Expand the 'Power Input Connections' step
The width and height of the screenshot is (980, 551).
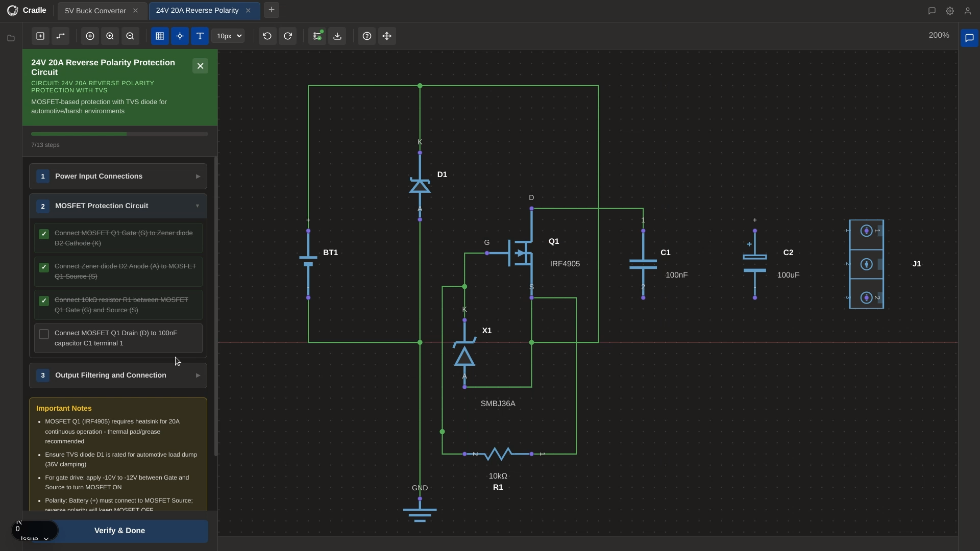pos(198,176)
